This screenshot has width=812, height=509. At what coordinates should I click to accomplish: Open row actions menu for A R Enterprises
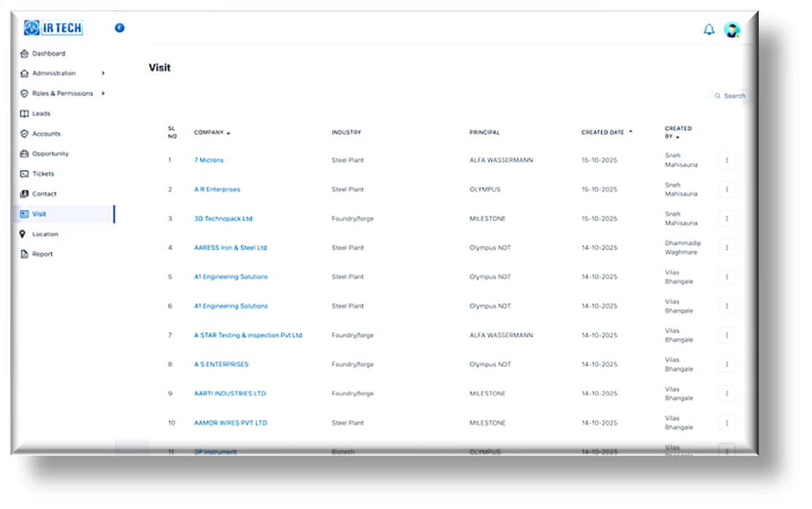coord(727,190)
